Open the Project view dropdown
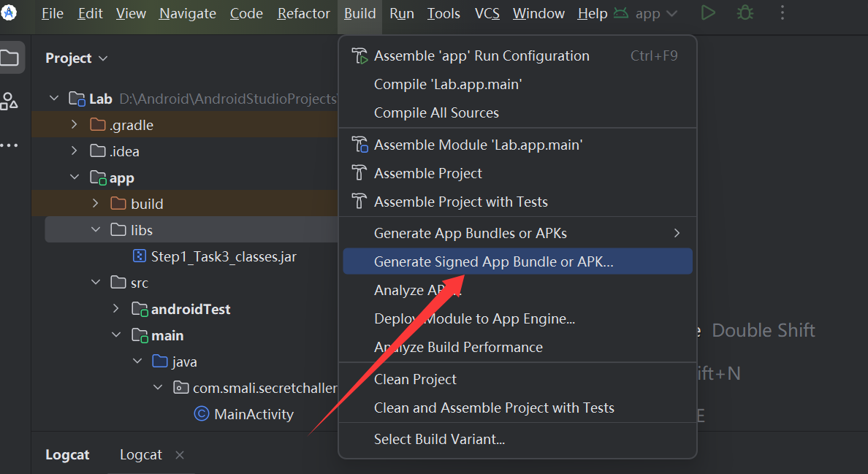The width and height of the screenshot is (868, 474). 77,58
